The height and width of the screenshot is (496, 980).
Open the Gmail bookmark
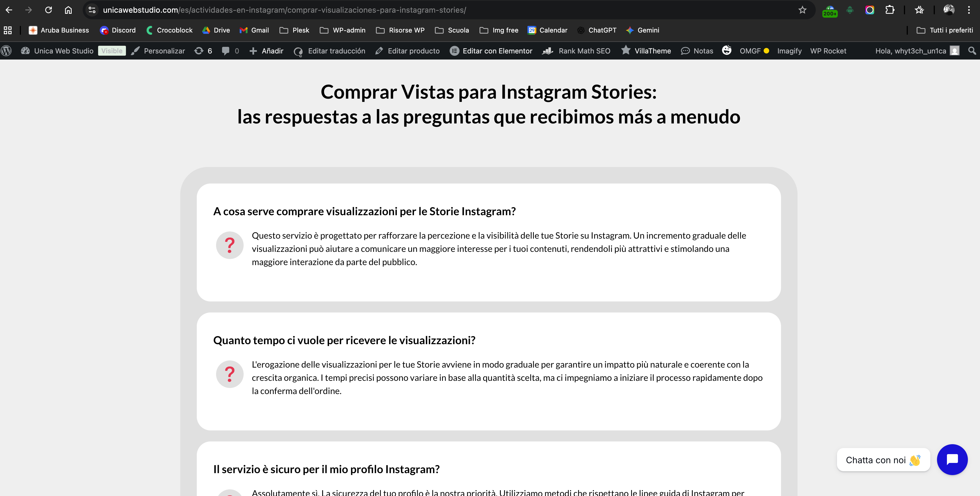tap(254, 30)
